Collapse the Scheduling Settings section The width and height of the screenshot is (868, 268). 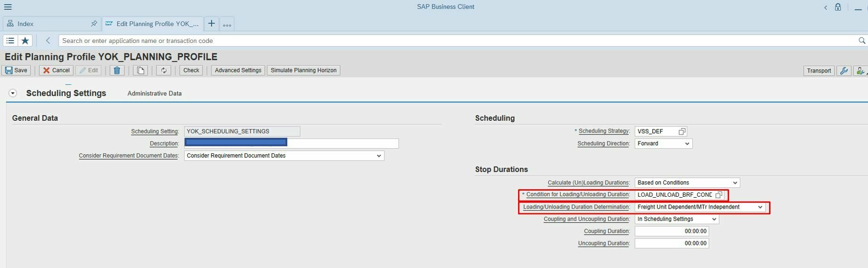tap(13, 93)
